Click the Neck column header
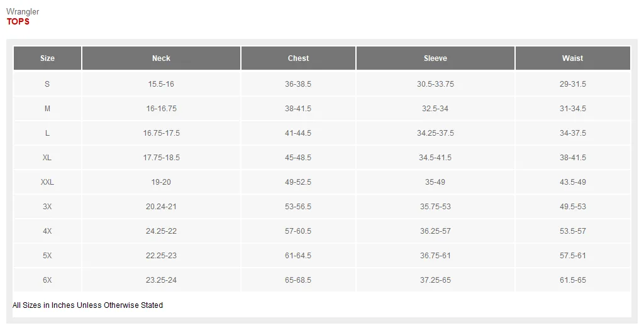 click(x=161, y=58)
